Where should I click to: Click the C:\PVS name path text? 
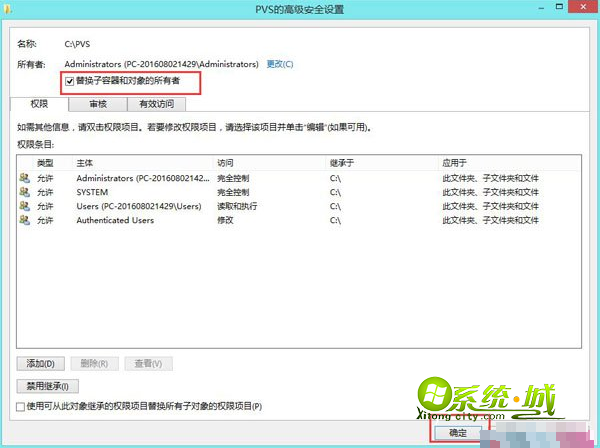pos(77,44)
